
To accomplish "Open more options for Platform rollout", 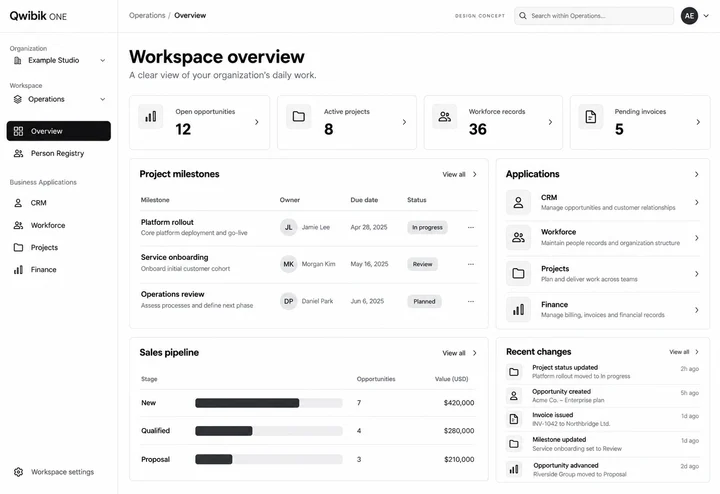I will (x=471, y=227).
